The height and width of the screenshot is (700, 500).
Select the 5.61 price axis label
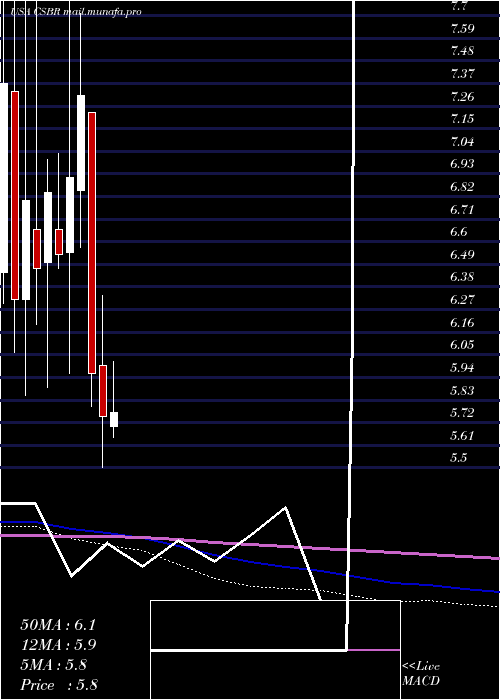[462, 435]
